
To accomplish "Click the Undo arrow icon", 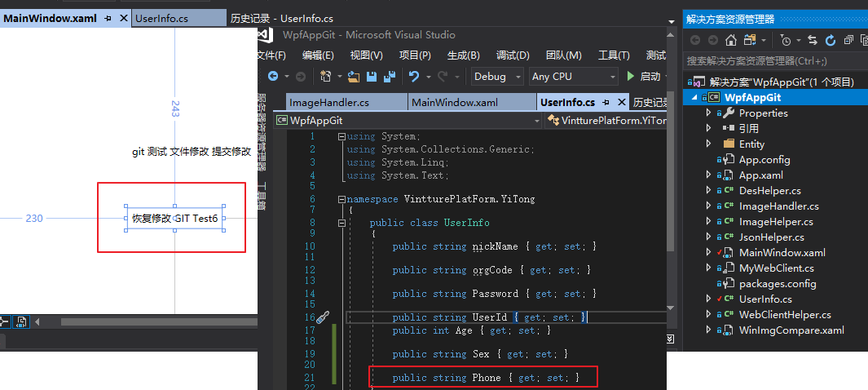I will (414, 77).
